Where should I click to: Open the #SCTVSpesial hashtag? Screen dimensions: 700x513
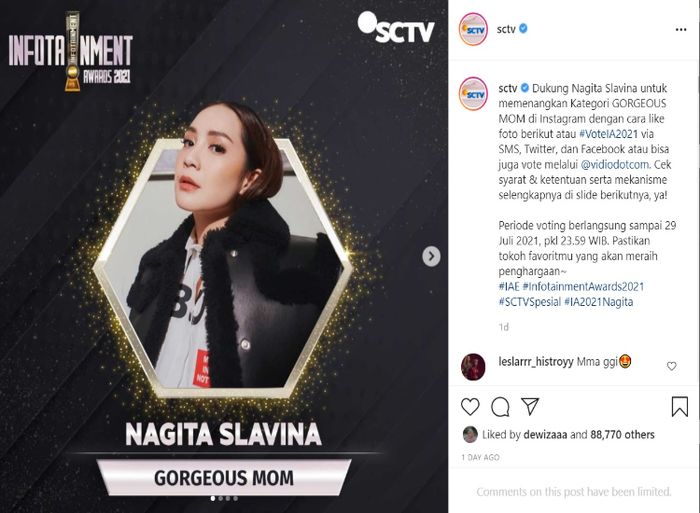click(529, 302)
